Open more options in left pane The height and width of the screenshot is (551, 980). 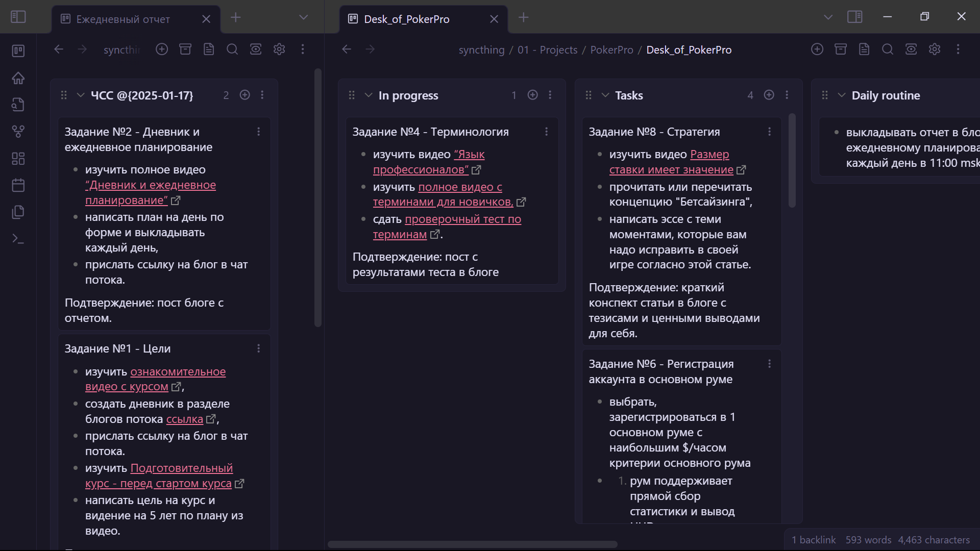pyautogui.click(x=303, y=49)
